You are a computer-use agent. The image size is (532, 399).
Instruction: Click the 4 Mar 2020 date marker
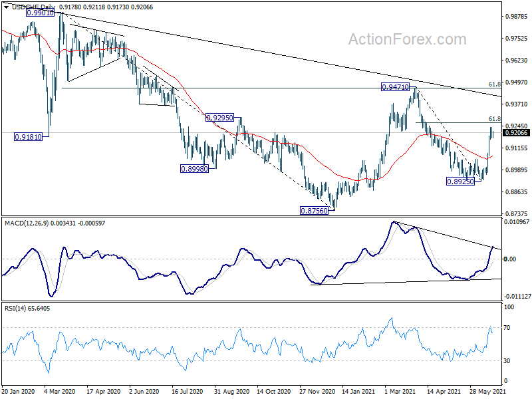(x=60, y=391)
